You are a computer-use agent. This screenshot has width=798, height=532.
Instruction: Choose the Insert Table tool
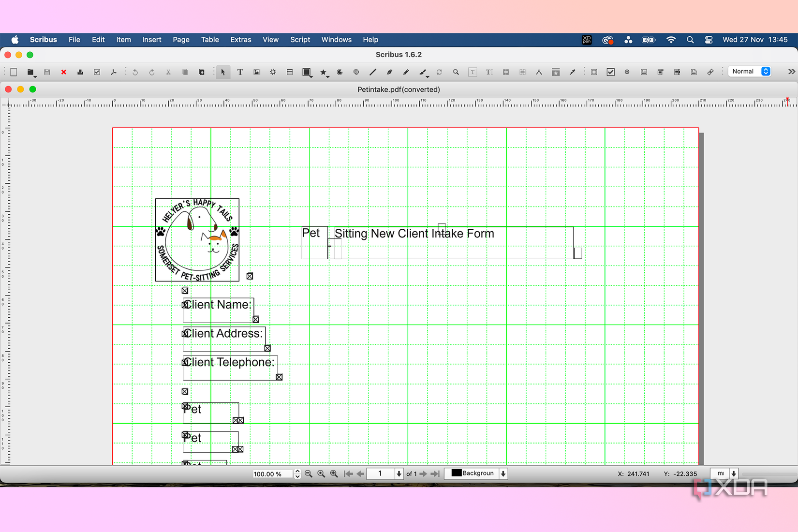[x=289, y=72]
